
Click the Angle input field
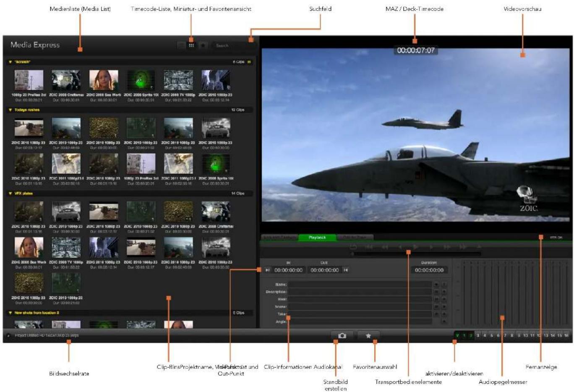tap(360, 321)
